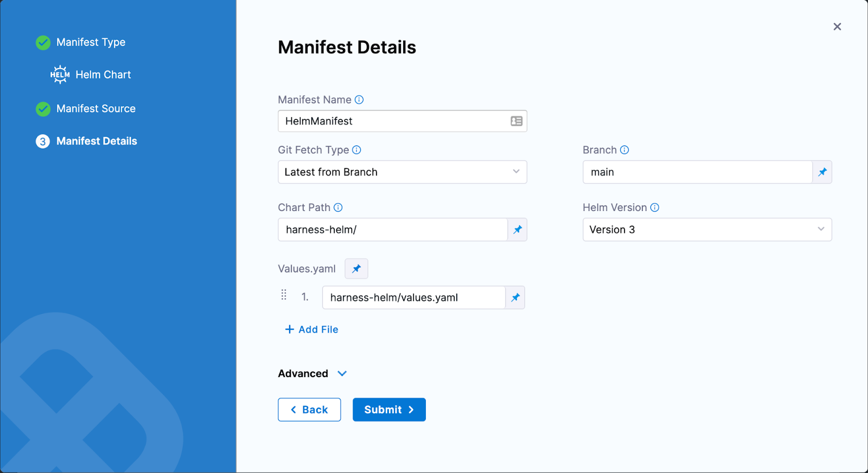The height and width of the screenshot is (473, 868).
Task: Click the Git Fetch Type info icon
Action: click(x=356, y=150)
